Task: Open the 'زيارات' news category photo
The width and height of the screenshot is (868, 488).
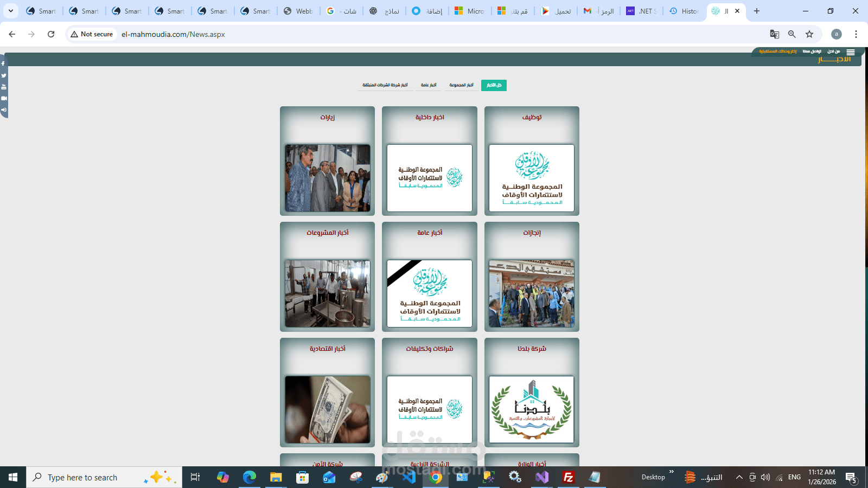Action: tap(328, 178)
